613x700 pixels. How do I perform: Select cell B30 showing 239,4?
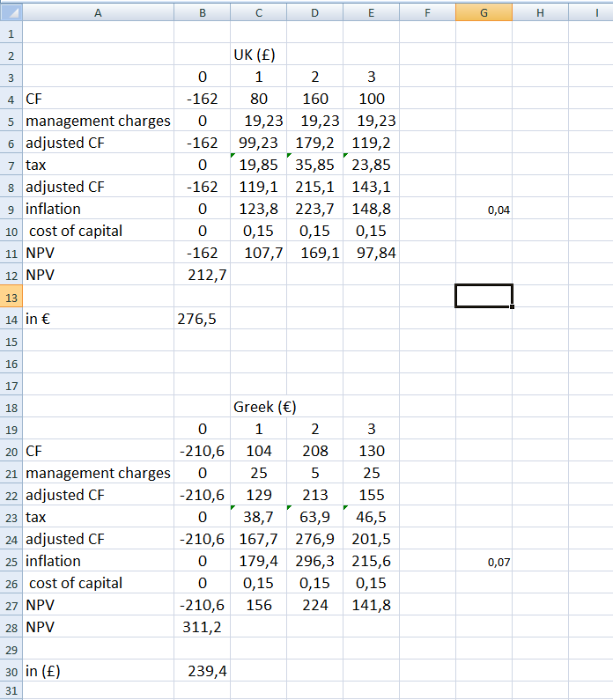pos(202,671)
